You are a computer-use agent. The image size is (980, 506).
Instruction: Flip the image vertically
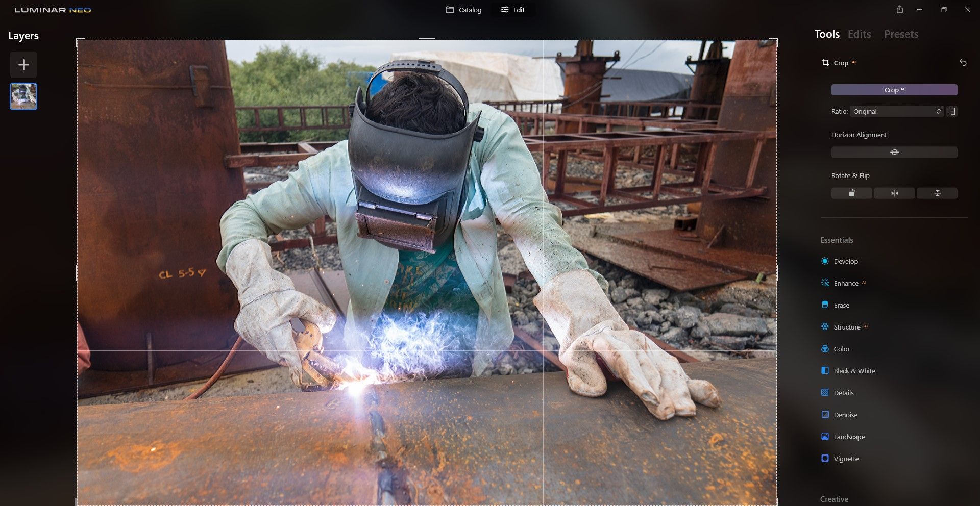937,193
